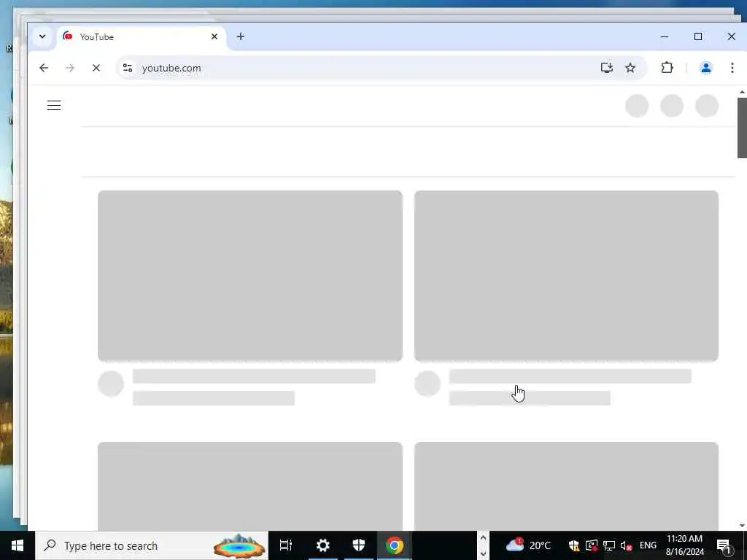Click the taskbar toolbar up chevron

[x=483, y=538]
